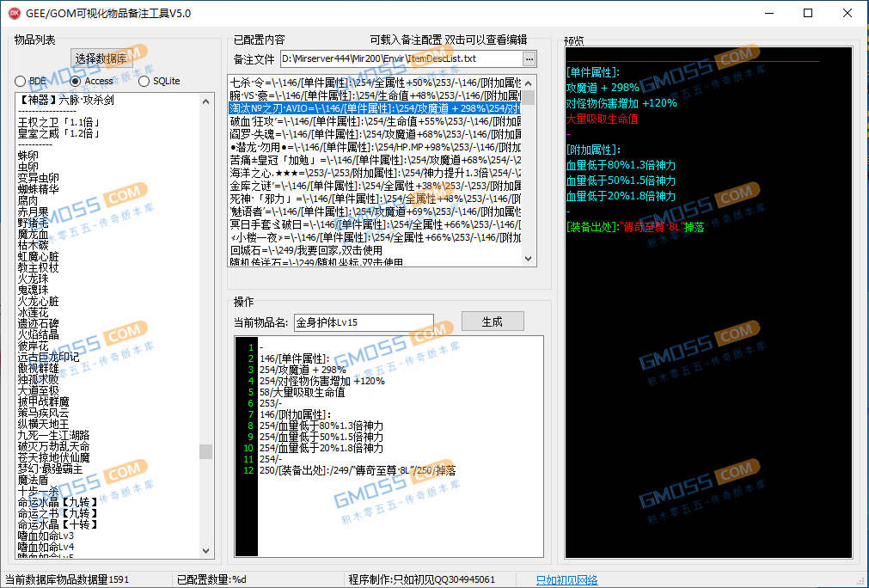Viewport: 869px width, 588px height.
Task: Select 鬼魂珠 item
Action: coord(34,290)
